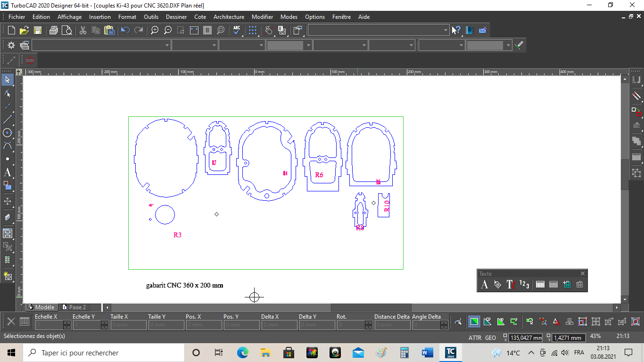Screen dimensions: 644x362
Task: Run the ABC spell check tool
Action: tap(237, 30)
